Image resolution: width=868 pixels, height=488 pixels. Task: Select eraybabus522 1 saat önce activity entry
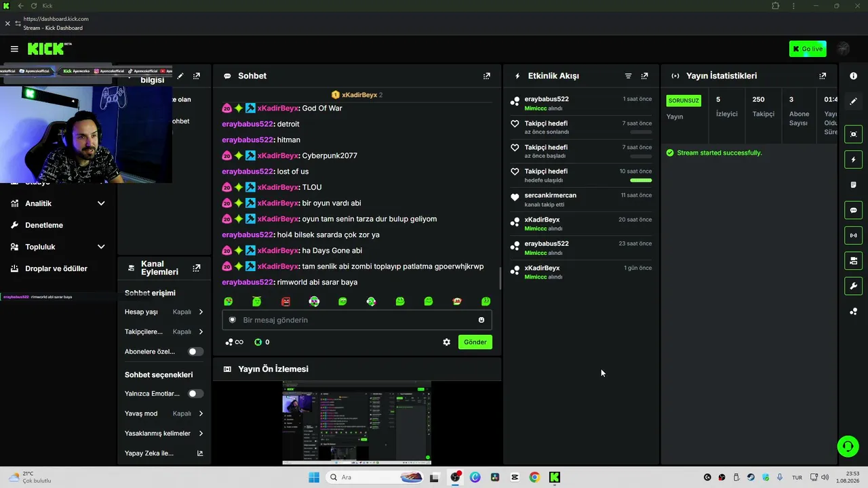click(x=581, y=103)
